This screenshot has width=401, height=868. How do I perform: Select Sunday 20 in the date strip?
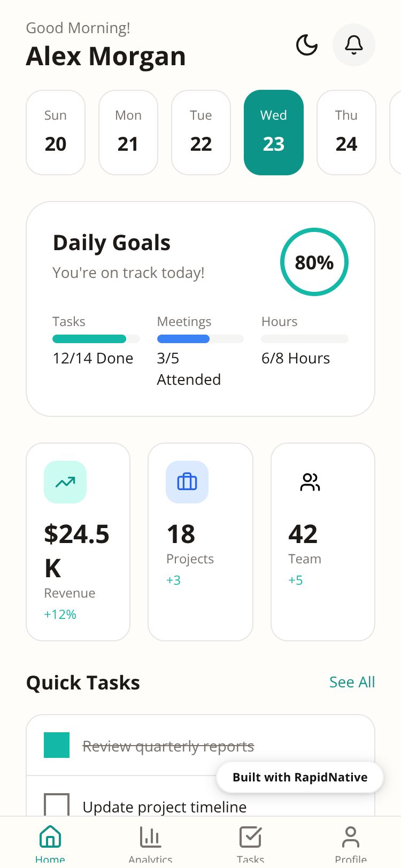point(56,133)
